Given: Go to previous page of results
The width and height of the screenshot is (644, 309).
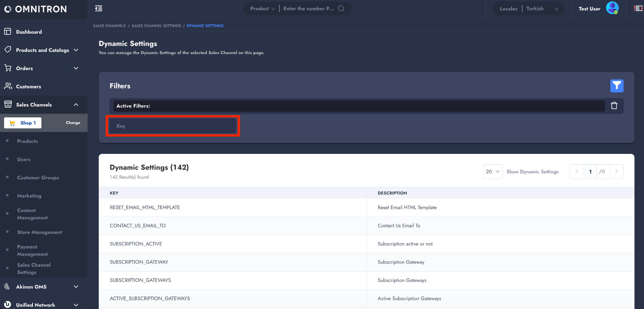Looking at the screenshot, I should click(577, 171).
